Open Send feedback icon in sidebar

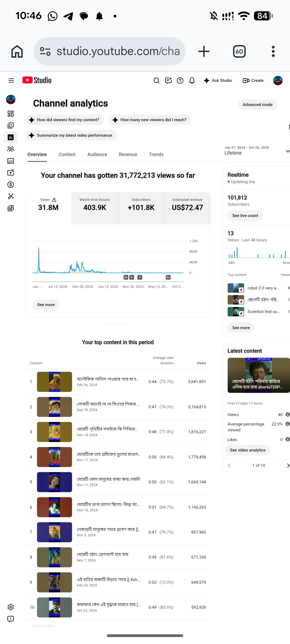(x=11, y=619)
